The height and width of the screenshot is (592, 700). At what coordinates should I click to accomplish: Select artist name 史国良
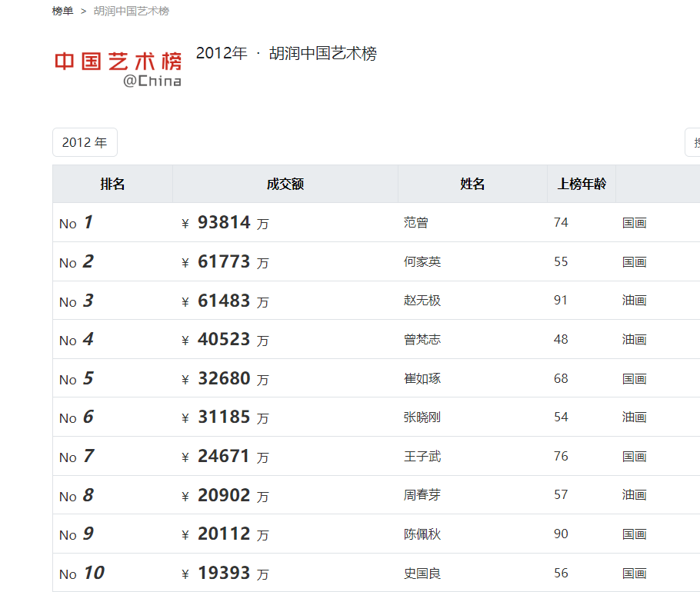(x=422, y=574)
